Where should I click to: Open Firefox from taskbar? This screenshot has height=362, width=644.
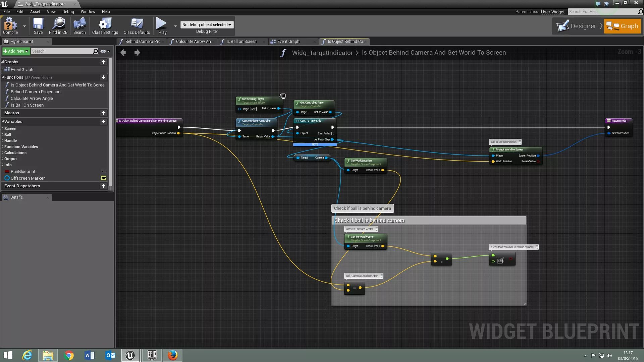tap(172, 355)
